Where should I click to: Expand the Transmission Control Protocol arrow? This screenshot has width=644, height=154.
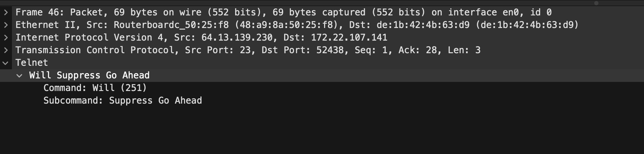(x=6, y=50)
